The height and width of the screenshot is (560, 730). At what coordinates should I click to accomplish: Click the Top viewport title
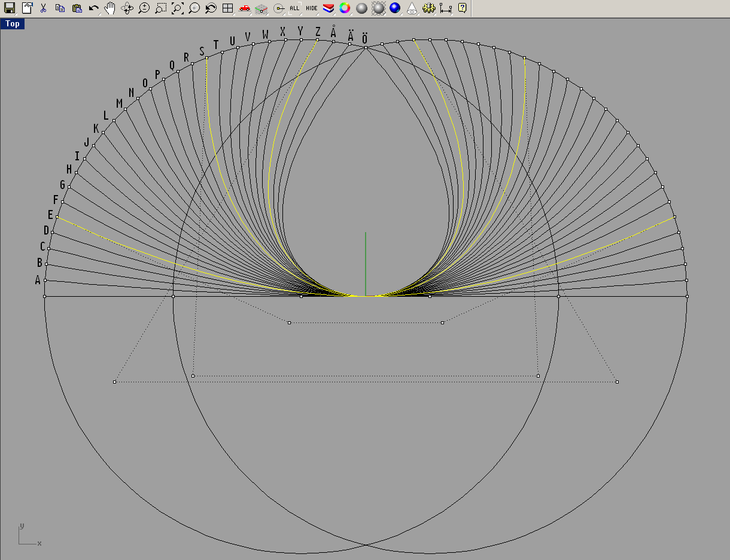click(12, 24)
